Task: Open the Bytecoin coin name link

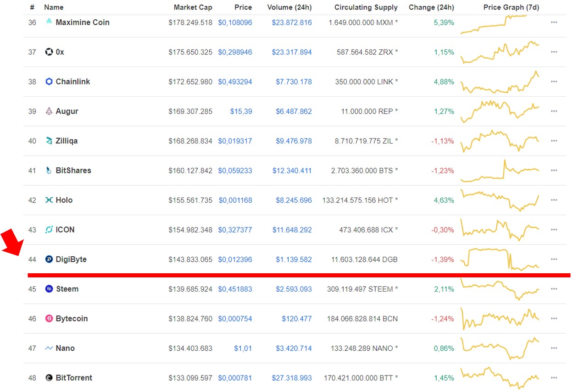Action: coord(72,319)
